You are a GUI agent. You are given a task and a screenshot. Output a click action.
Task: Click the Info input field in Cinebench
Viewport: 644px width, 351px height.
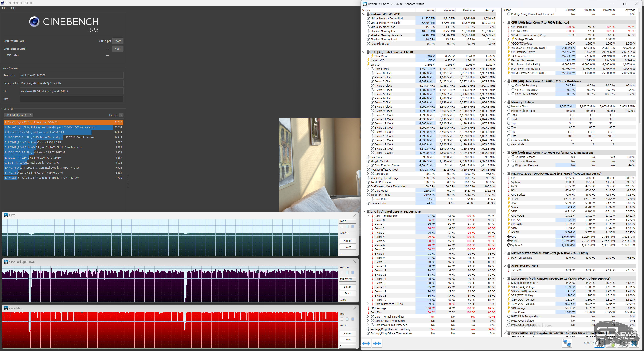point(71,99)
